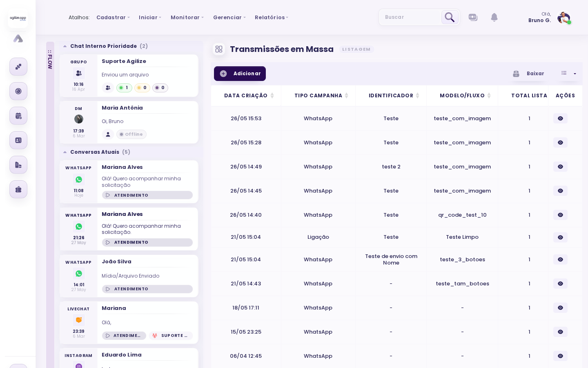Click the person icon under Maria Antônia

[x=108, y=135]
